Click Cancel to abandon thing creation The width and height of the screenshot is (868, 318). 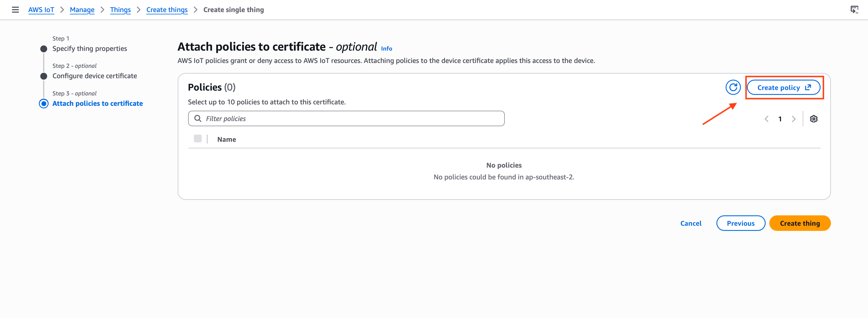(x=691, y=223)
